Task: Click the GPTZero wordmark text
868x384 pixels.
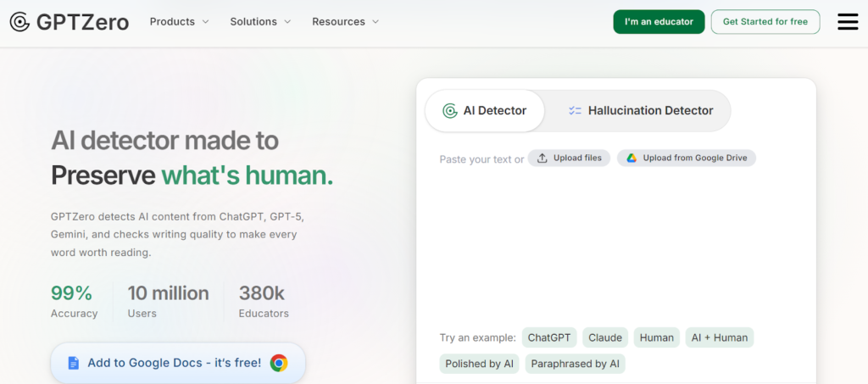Action: click(x=82, y=22)
